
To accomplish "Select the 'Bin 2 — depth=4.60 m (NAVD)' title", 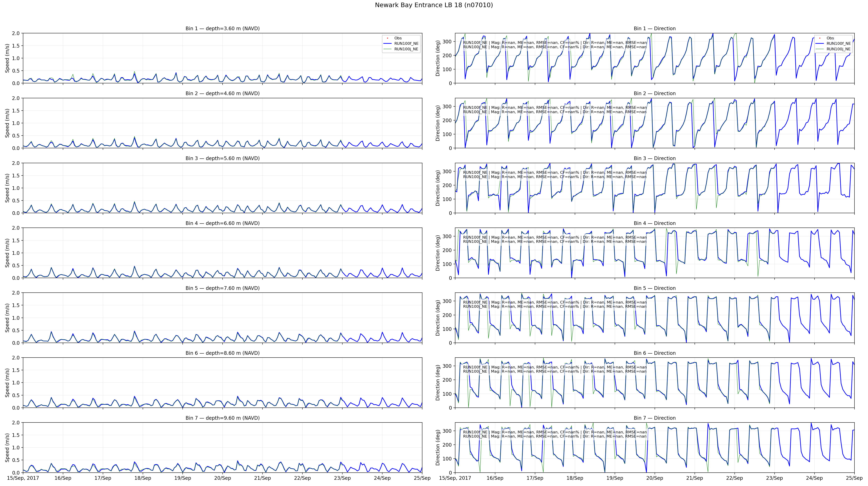I will click(222, 94).
